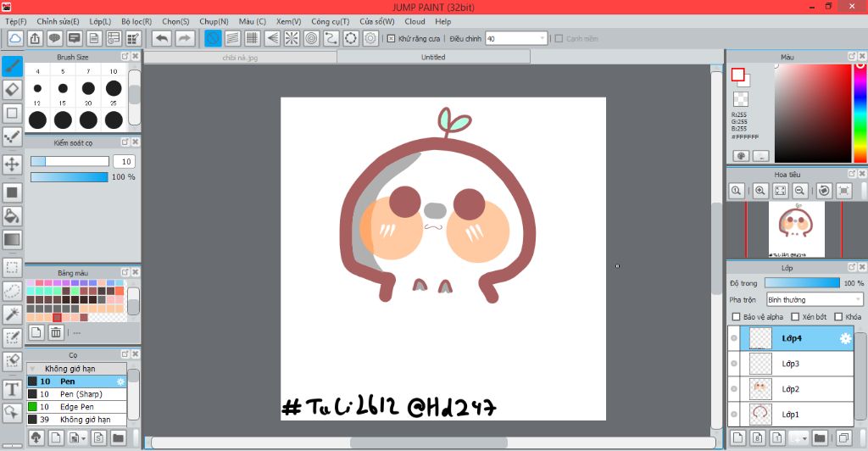Select the Bucket fill tool
The image size is (868, 451).
(12, 216)
